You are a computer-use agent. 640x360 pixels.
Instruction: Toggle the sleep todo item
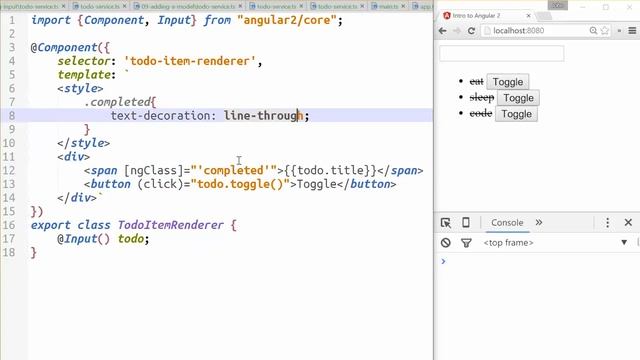(518, 98)
